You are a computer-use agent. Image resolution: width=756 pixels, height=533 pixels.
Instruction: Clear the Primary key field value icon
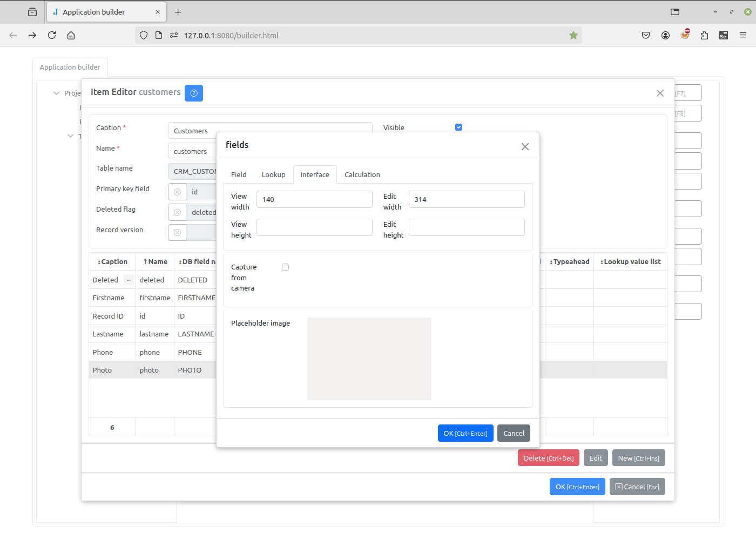[177, 192]
